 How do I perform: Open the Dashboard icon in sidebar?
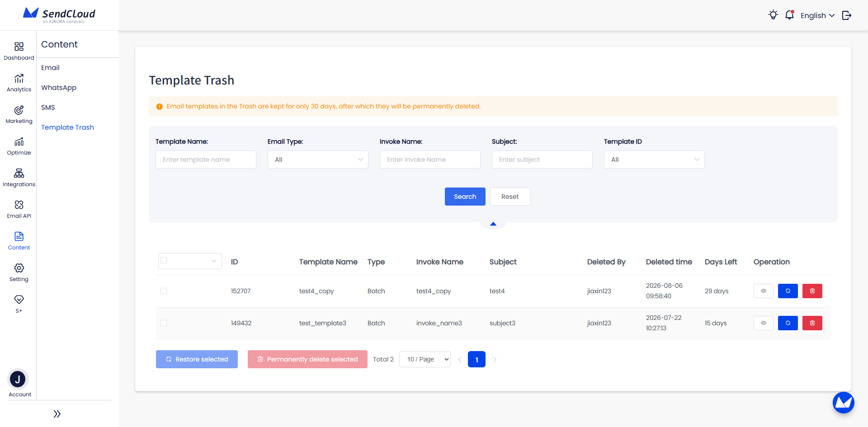(19, 47)
